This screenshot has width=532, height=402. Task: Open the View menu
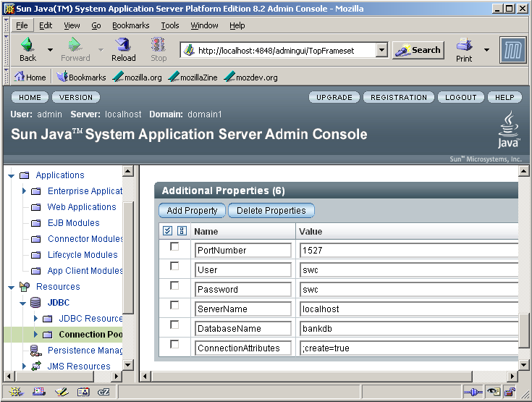point(72,25)
